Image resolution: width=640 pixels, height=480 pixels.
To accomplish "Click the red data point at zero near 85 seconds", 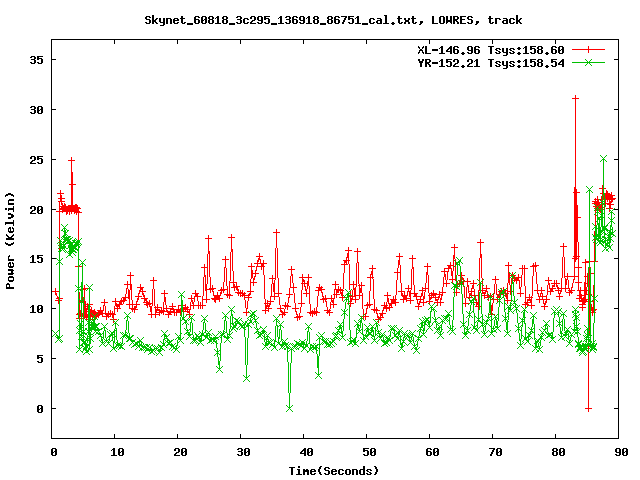I will (588, 409).
